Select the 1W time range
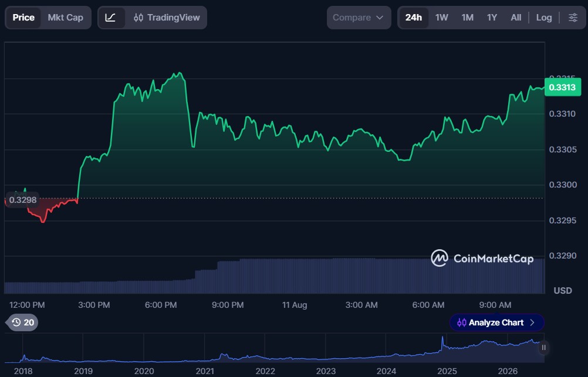This screenshot has width=588, height=377. [441, 18]
